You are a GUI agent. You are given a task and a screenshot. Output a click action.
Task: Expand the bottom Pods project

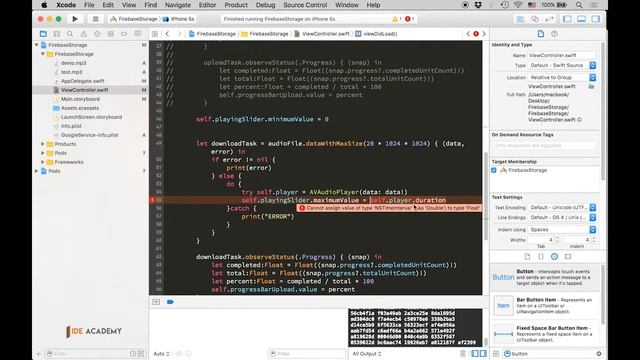coord(37,171)
